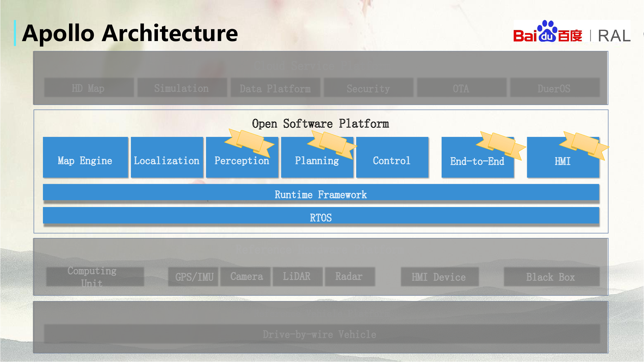
Task: Click the dimmed Black Box box
Action: pyautogui.click(x=552, y=277)
